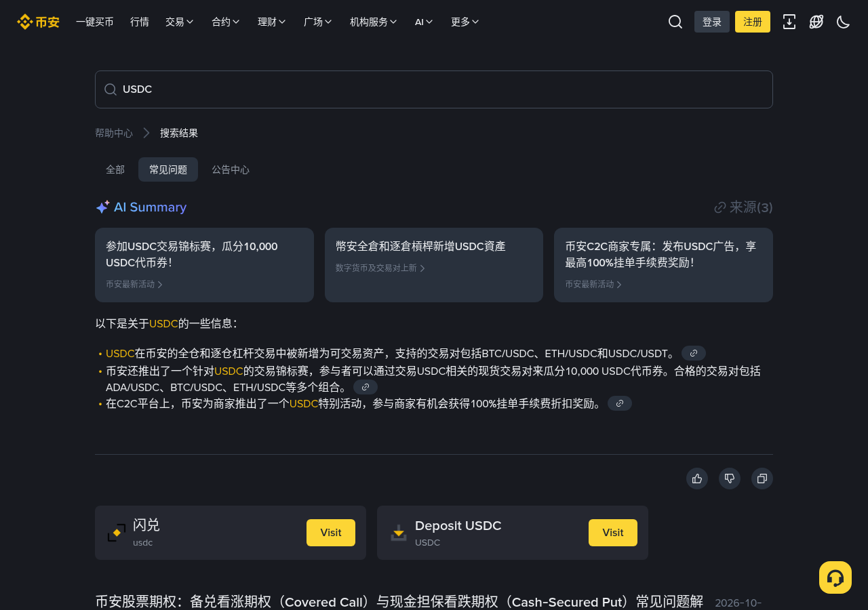868x610 pixels.
Task: Open 行情 markets menu item
Action: 140,22
